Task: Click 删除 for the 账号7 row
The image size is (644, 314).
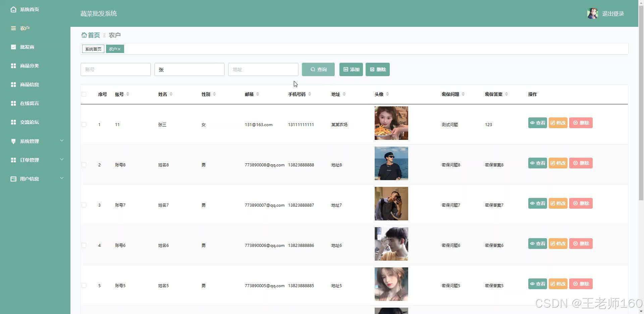Action: pos(581,203)
